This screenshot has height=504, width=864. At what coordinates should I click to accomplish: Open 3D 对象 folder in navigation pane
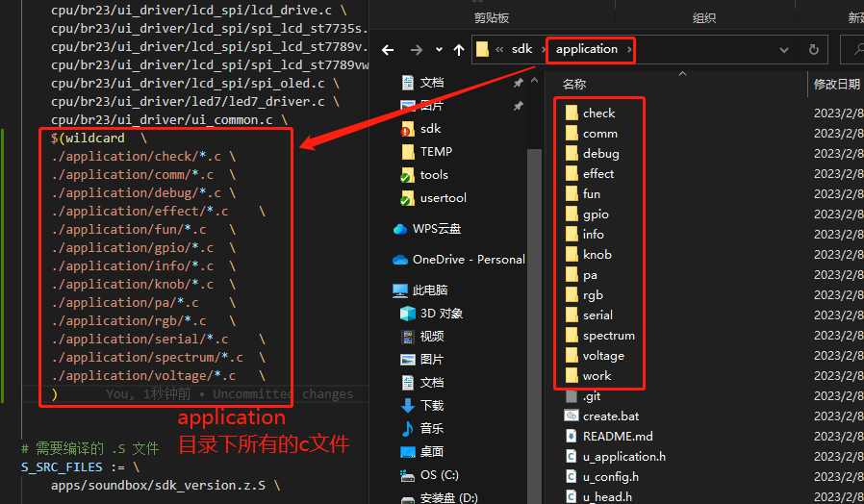[x=431, y=314]
